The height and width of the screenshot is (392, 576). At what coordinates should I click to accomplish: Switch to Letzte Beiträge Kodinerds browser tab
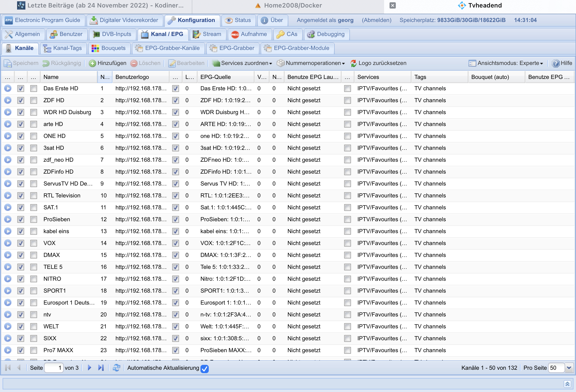(x=100, y=5)
